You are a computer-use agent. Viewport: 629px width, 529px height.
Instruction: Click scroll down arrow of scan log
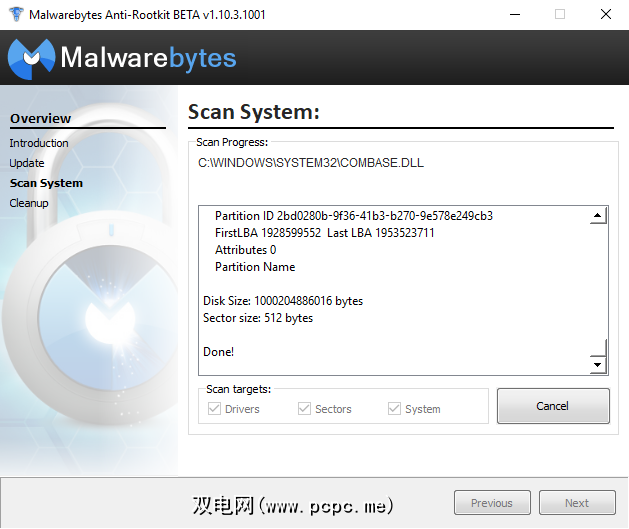coord(598,365)
